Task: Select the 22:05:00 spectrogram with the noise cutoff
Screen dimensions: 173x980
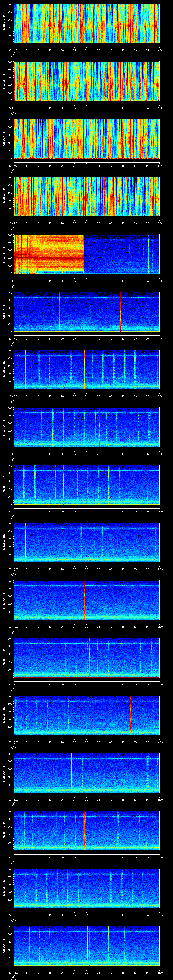Action: [x=86, y=254]
